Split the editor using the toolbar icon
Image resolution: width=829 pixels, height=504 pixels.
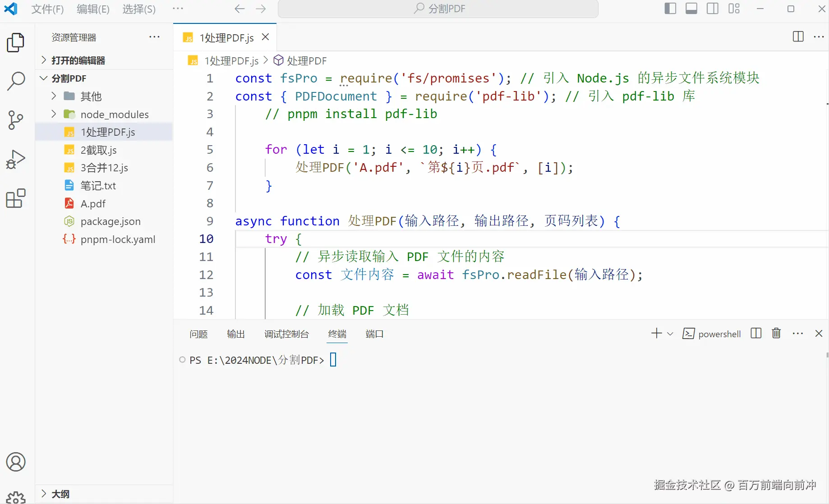coord(798,37)
